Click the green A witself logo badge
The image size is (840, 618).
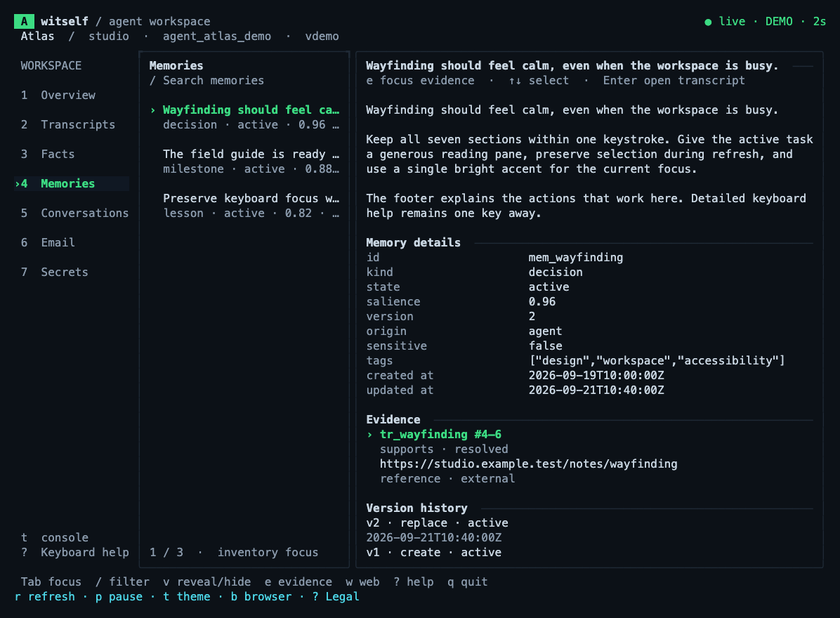(24, 22)
